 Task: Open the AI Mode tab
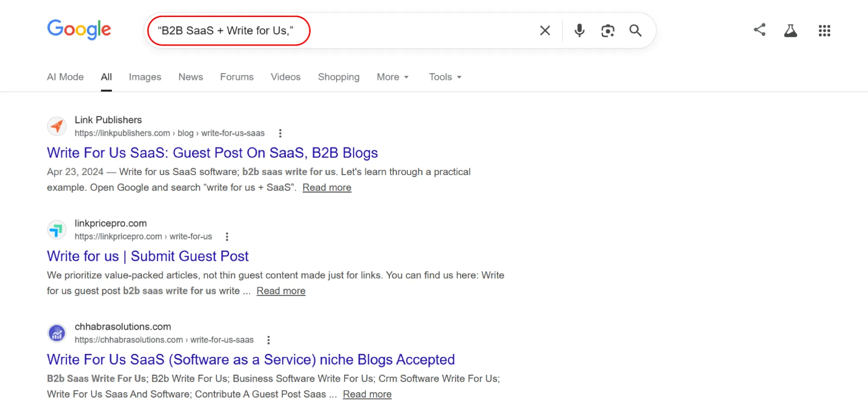[x=65, y=77]
